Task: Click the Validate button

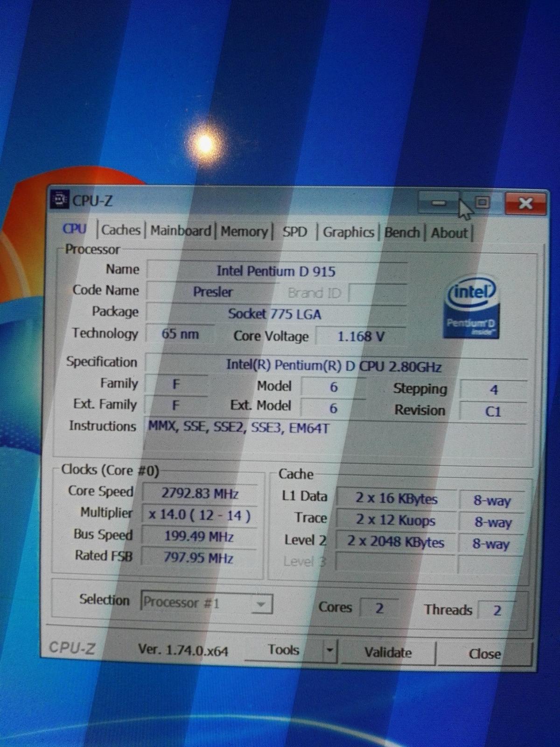Action: 388,652
